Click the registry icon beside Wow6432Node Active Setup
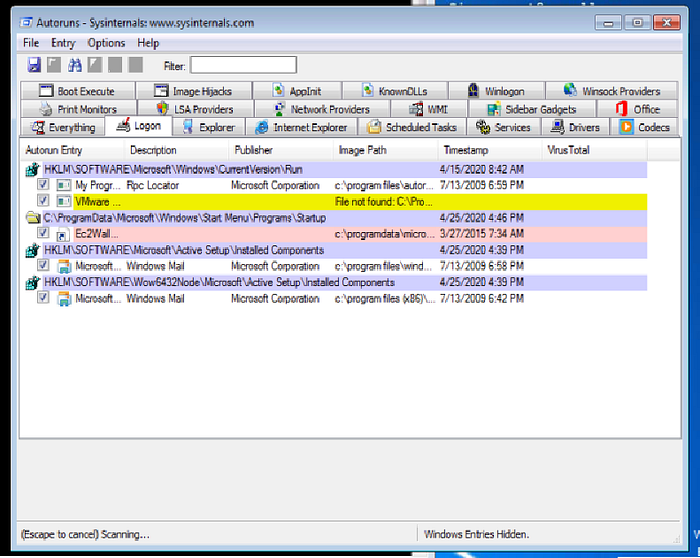 (32, 283)
